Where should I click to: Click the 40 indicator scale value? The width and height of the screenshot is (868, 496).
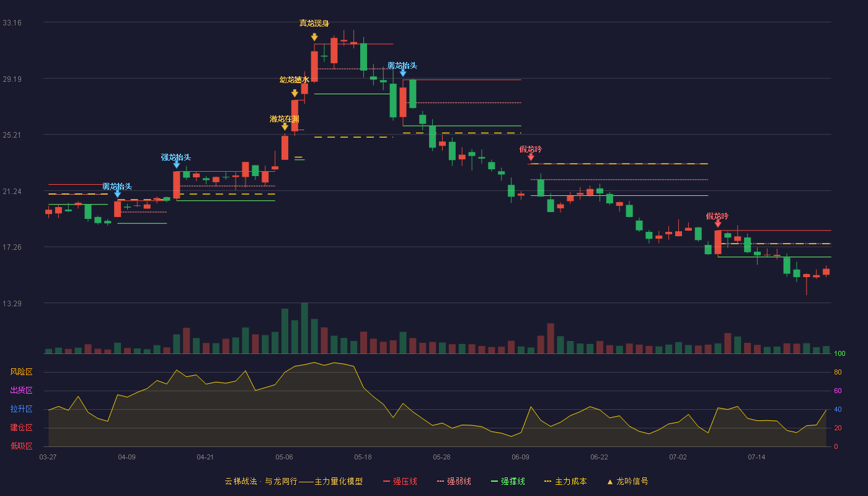[838, 410]
